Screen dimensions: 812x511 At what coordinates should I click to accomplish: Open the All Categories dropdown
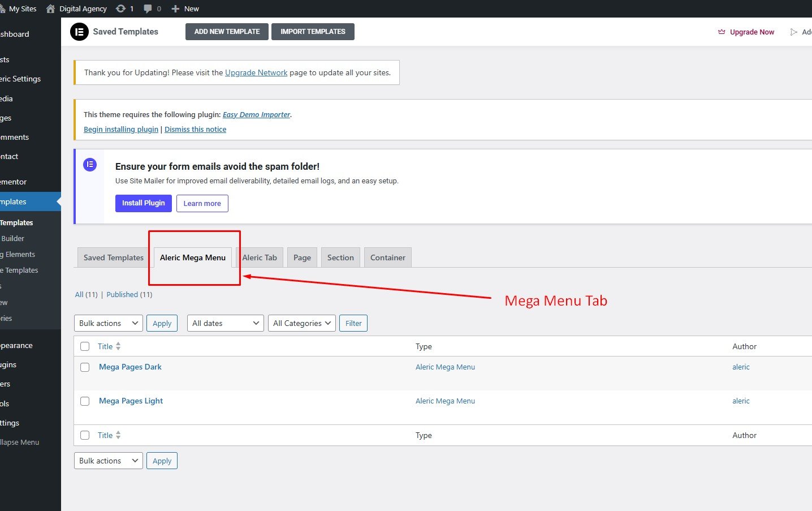301,323
